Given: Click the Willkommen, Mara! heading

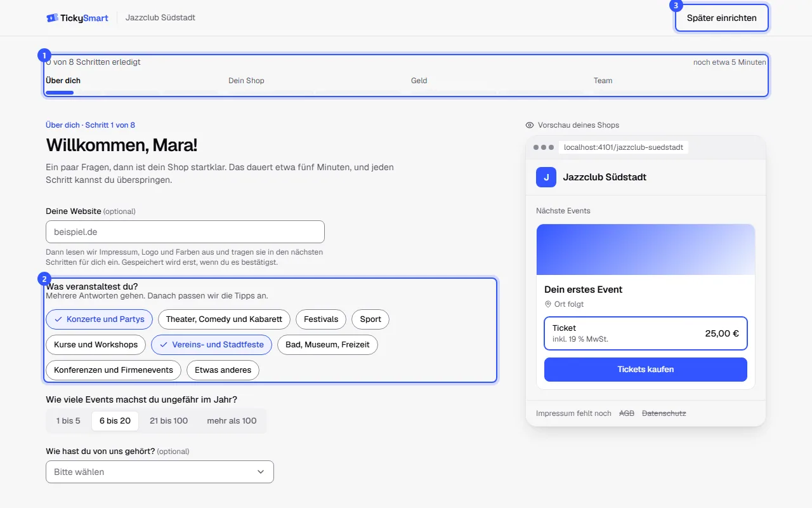Looking at the screenshot, I should pos(122,145).
